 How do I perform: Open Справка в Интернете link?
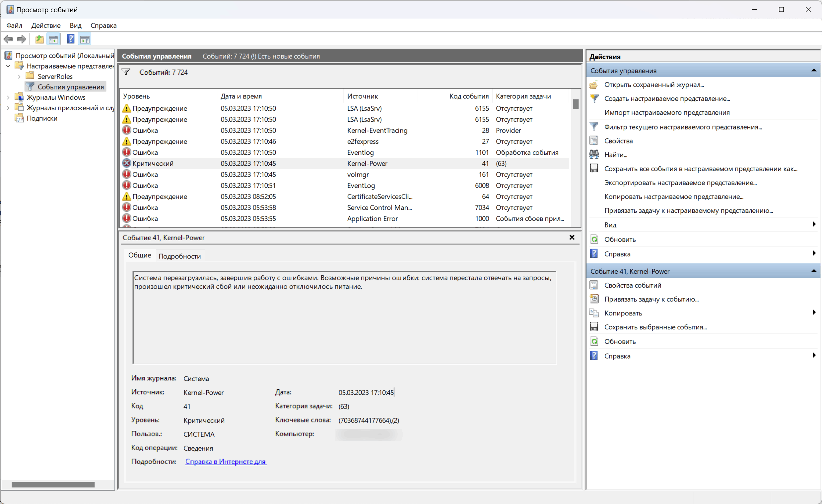226,462
